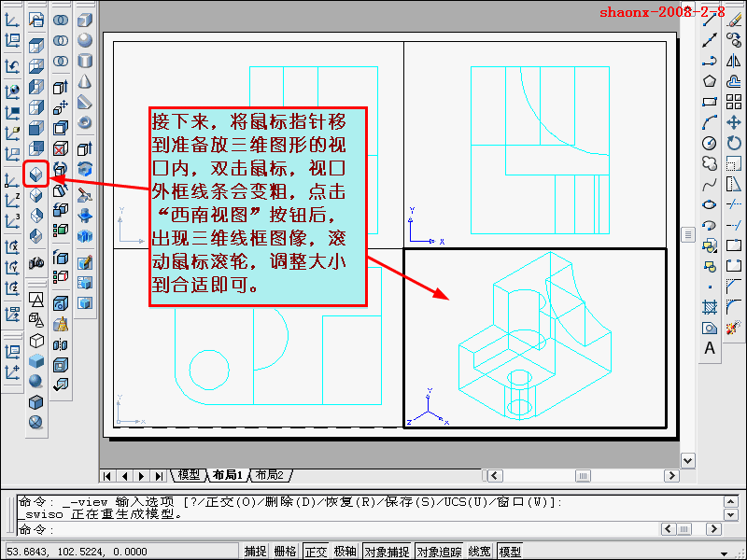Select the Multiline Text A tool
The image size is (747, 560).
(710, 348)
